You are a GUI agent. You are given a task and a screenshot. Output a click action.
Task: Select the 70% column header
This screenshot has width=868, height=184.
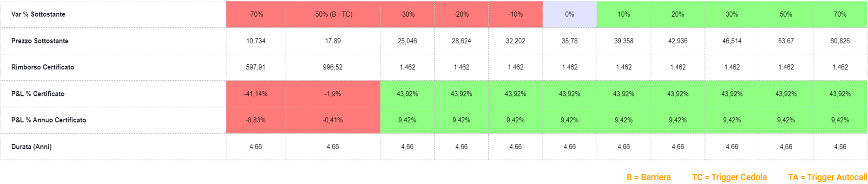click(x=840, y=14)
